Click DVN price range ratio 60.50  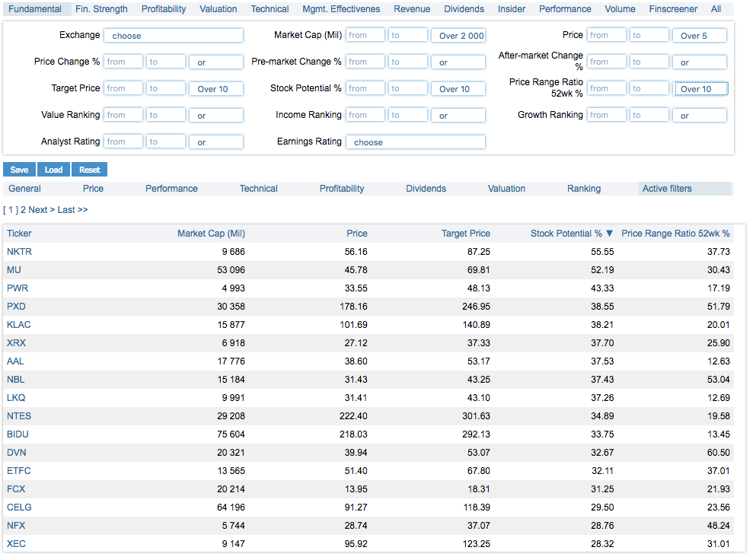[719, 453]
